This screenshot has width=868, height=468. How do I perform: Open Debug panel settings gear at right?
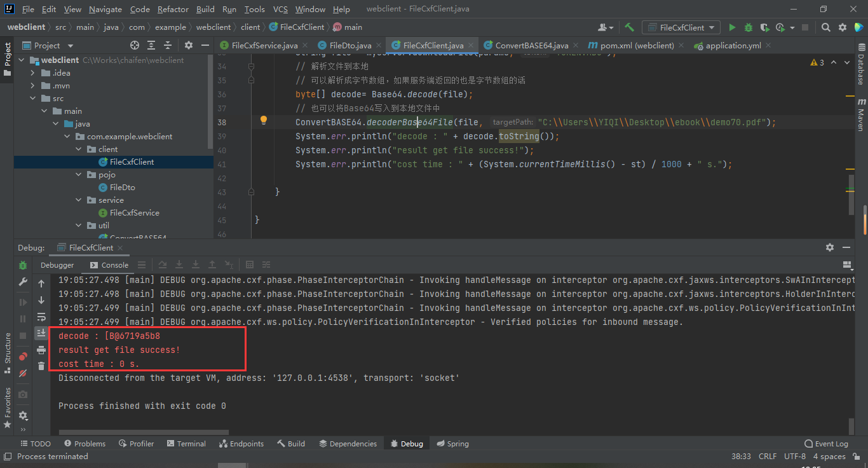tap(830, 247)
